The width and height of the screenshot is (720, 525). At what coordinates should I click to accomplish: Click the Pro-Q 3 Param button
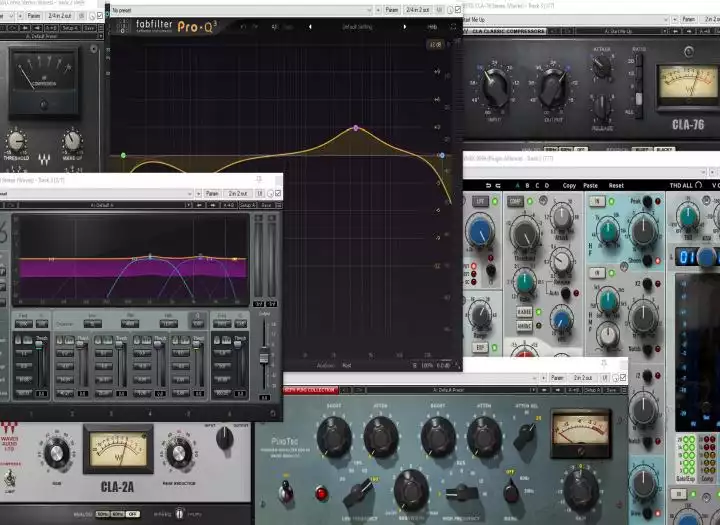pyautogui.click(x=392, y=10)
